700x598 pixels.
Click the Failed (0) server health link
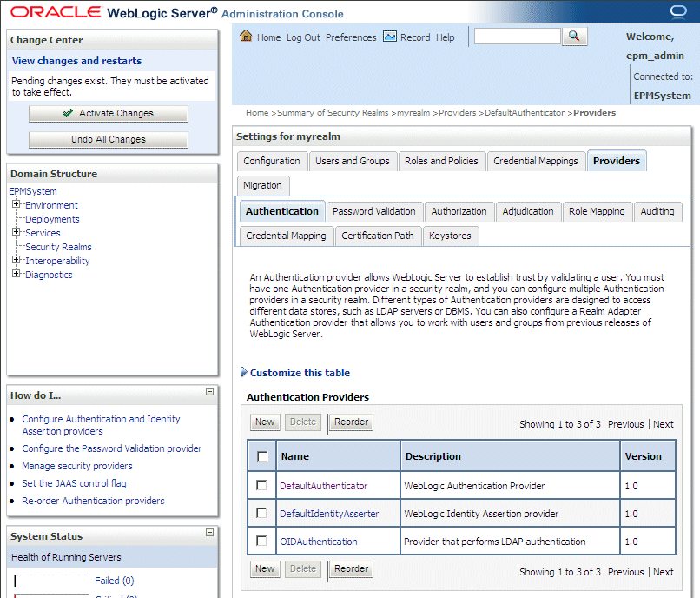115,581
